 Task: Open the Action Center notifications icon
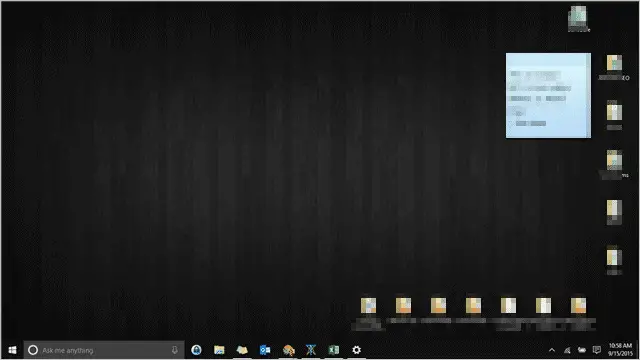click(597, 350)
